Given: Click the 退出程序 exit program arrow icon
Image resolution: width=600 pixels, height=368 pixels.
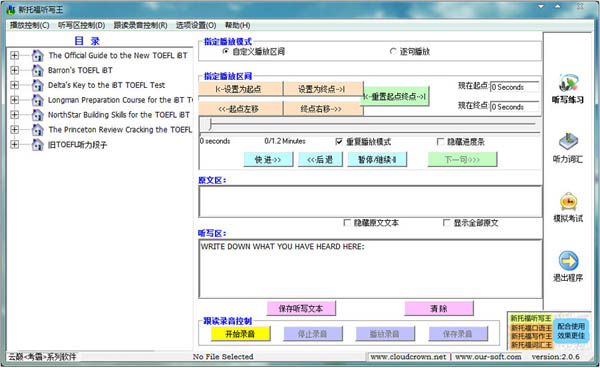Looking at the screenshot, I should (568, 261).
